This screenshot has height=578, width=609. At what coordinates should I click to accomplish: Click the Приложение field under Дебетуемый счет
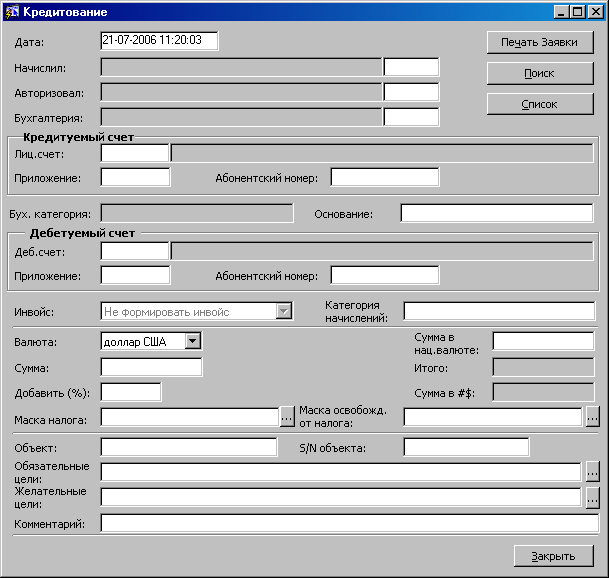click(135, 275)
